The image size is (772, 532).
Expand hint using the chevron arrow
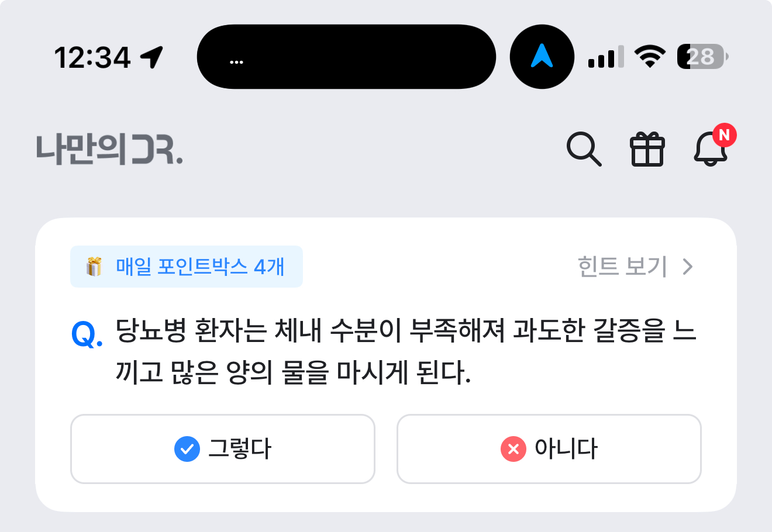pos(688,267)
